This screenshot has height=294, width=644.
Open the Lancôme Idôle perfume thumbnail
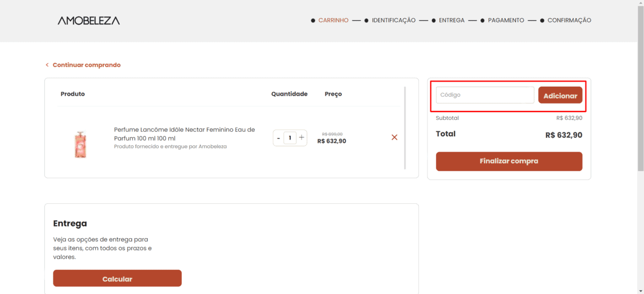click(80, 144)
